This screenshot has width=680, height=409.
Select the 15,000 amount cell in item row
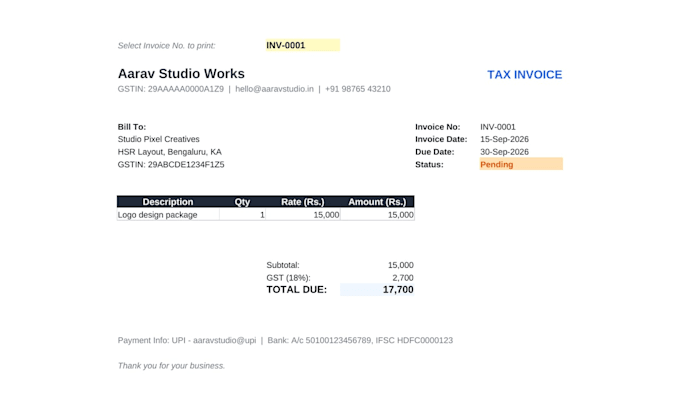click(x=377, y=214)
